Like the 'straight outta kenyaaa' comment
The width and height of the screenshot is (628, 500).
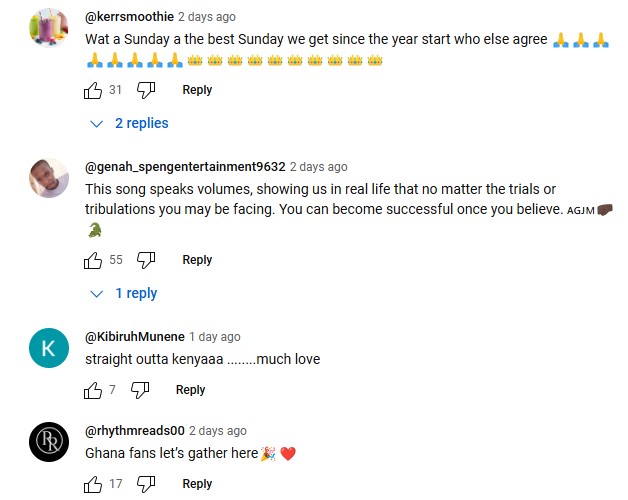tap(93, 390)
